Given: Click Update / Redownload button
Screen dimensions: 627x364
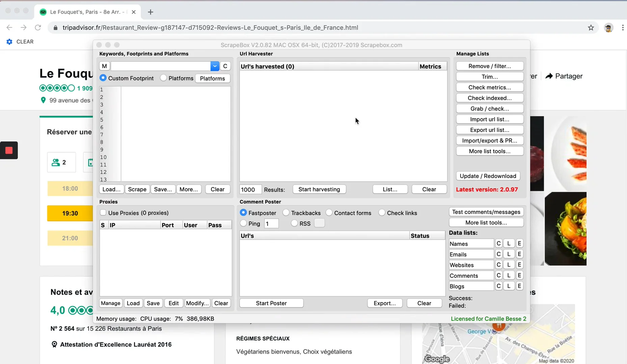Looking at the screenshot, I should pos(488,176).
